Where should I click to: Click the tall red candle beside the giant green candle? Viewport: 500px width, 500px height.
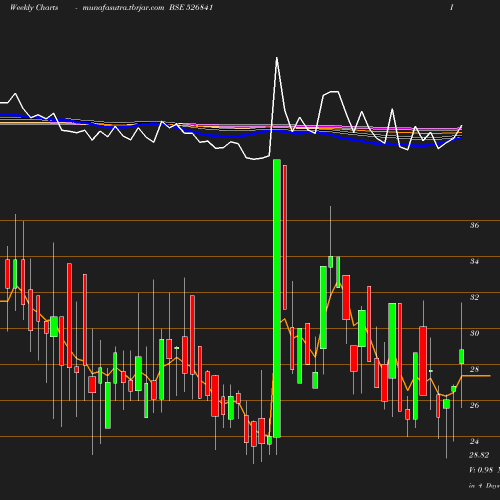point(285,237)
